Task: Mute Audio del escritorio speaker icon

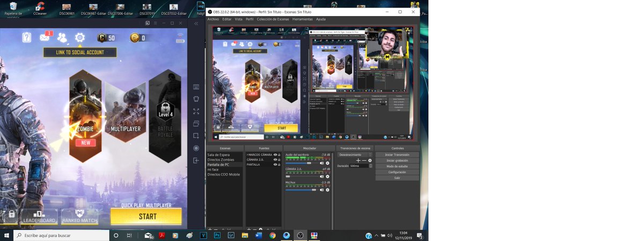Action: tap(322, 163)
